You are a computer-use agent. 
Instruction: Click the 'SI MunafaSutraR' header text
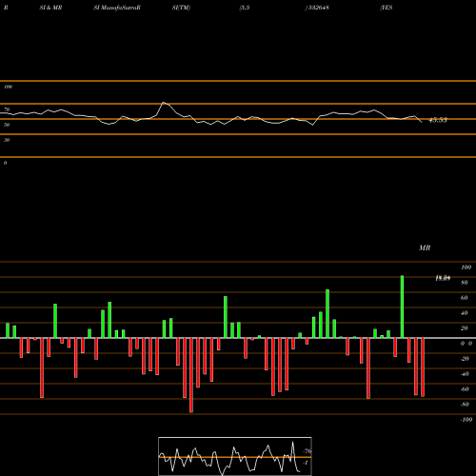pos(117,8)
